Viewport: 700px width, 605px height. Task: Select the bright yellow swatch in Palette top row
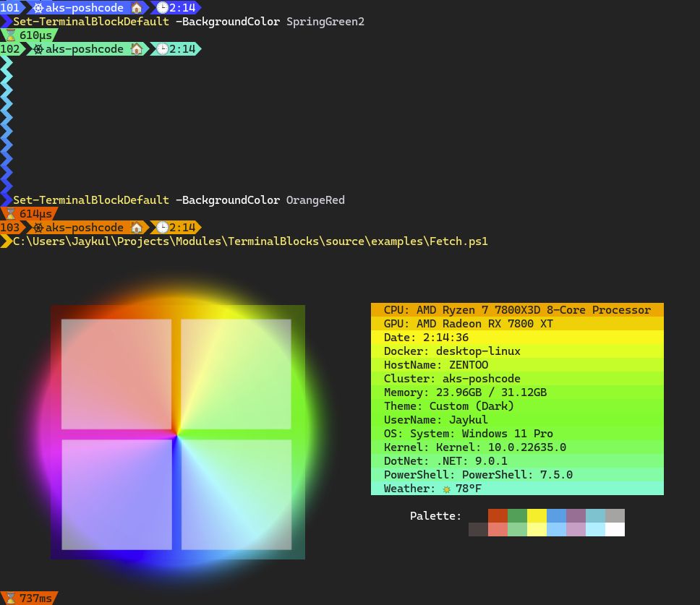click(x=537, y=516)
